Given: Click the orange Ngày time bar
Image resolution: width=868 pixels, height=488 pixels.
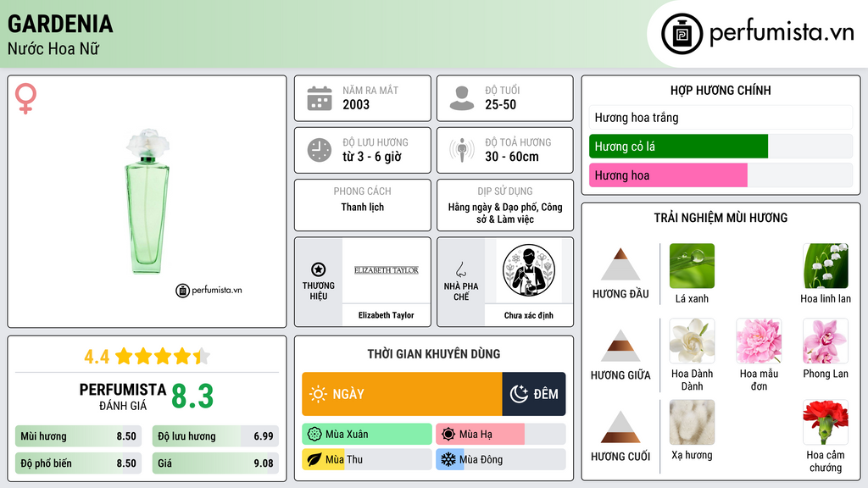Looking at the screenshot, I should coord(402,394).
